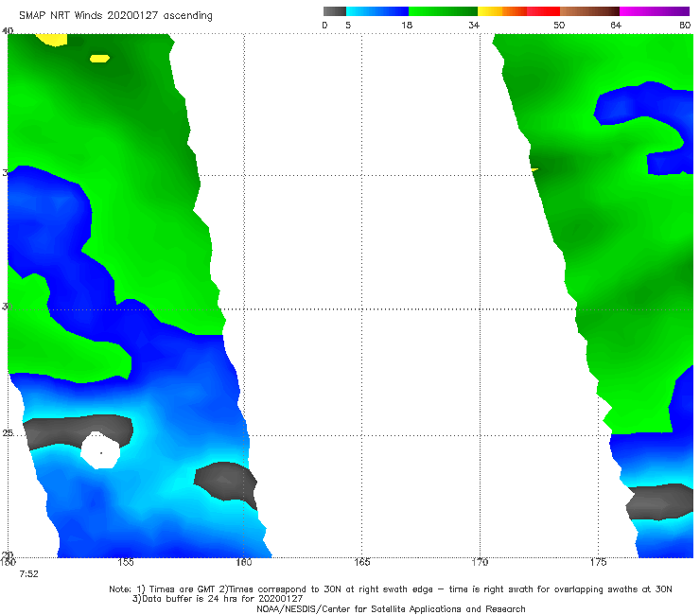
Task: Click the title 'SMAP NRT Winds 20200127 ascending'
Action: pos(115,15)
